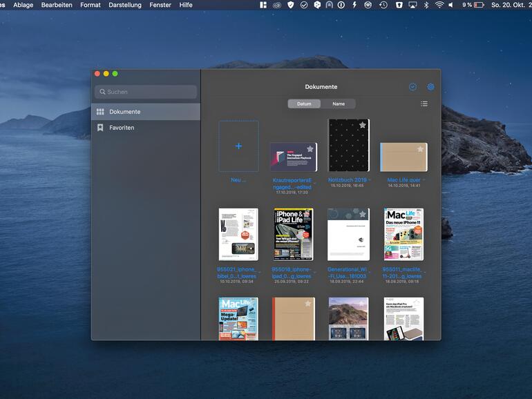
Task: Sort documents by Datum
Action: pyautogui.click(x=304, y=104)
